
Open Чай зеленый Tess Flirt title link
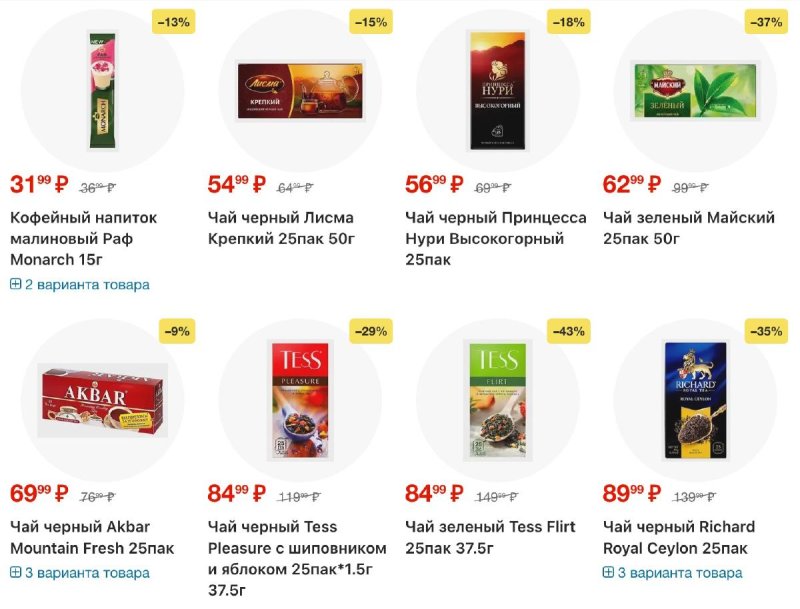pos(490,537)
